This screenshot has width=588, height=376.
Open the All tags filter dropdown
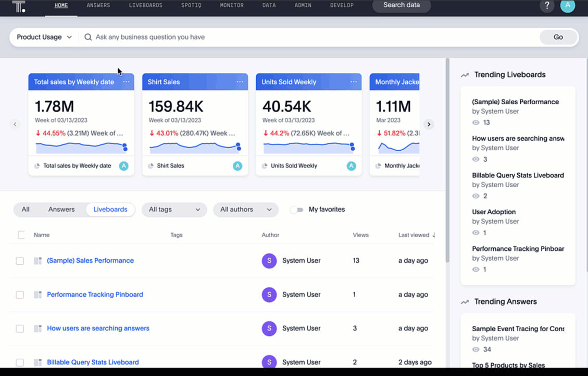coord(174,210)
